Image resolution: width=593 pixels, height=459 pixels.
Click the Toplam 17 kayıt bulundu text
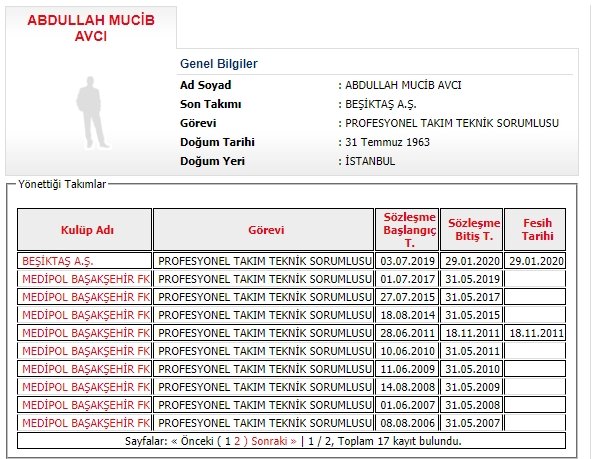399,441
